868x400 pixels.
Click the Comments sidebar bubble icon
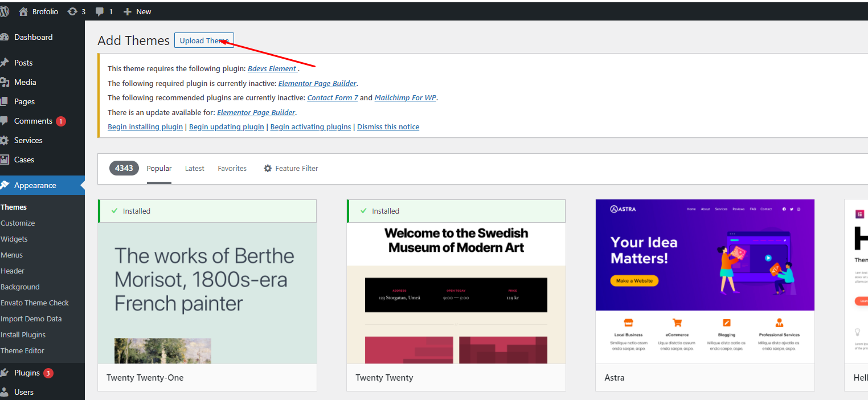point(5,121)
